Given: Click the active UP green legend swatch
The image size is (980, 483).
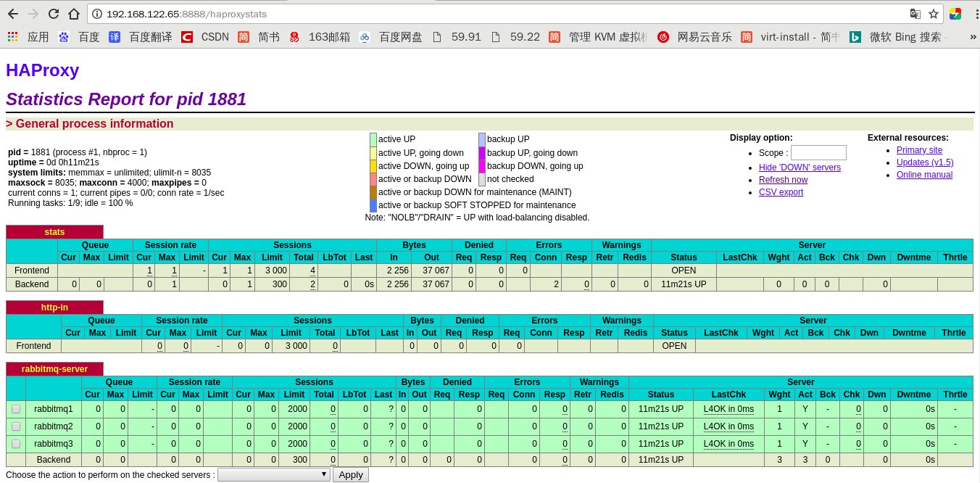Looking at the screenshot, I should pyautogui.click(x=373, y=139).
